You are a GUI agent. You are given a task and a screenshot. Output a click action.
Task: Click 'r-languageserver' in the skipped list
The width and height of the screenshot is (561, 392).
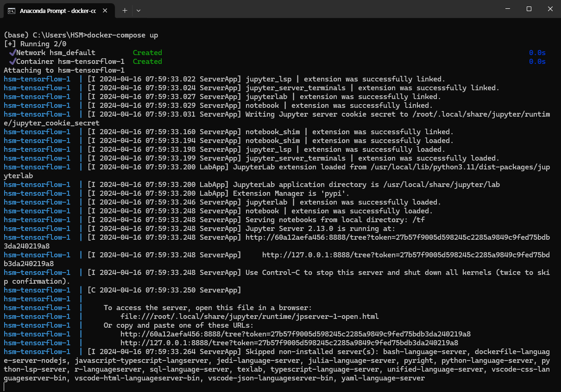tap(108, 369)
